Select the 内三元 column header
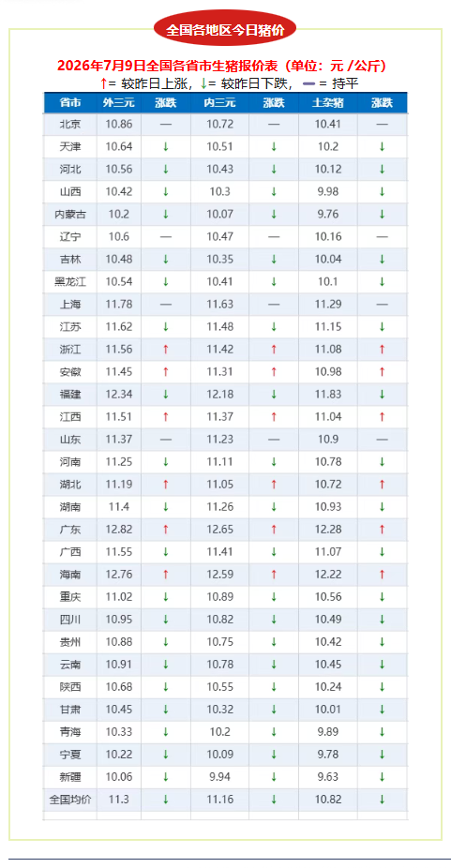451x868 pixels. [220, 103]
